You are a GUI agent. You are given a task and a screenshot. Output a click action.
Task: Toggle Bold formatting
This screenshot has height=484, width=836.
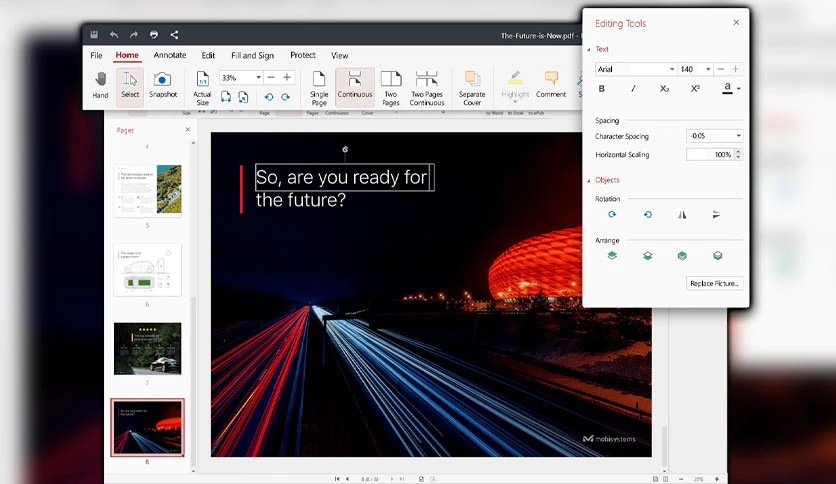[x=601, y=88]
